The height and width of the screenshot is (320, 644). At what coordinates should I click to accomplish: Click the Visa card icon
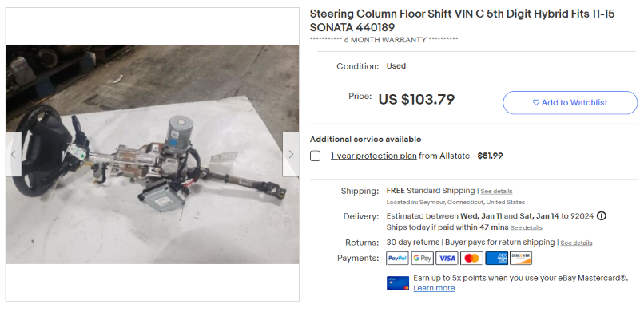(x=447, y=258)
